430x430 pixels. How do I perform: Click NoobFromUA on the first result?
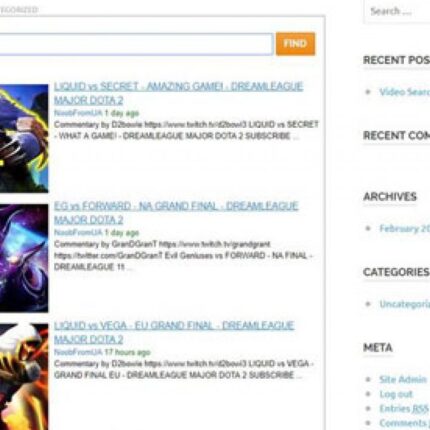pos(78,113)
